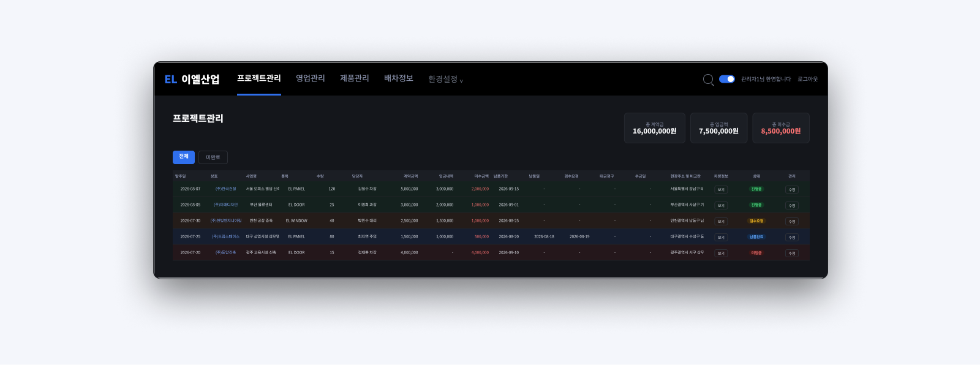Click the 납품완료 status badge
This screenshot has width=980, height=365.
pos(756,237)
